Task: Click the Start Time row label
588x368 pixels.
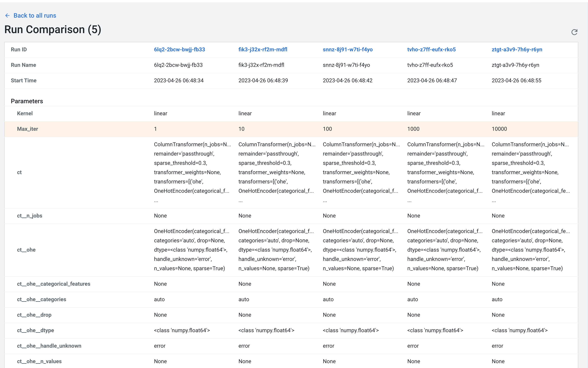Action: 24,80
